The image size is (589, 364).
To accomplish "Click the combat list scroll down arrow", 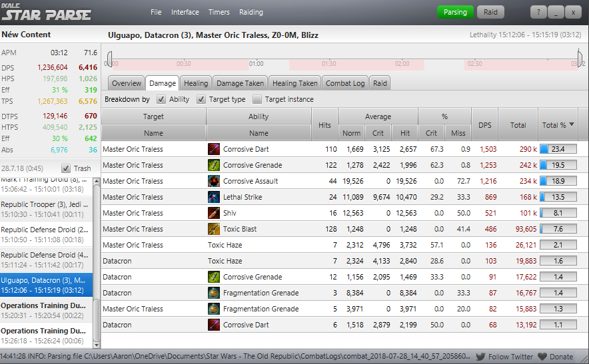I will pyautogui.click(x=97, y=345).
